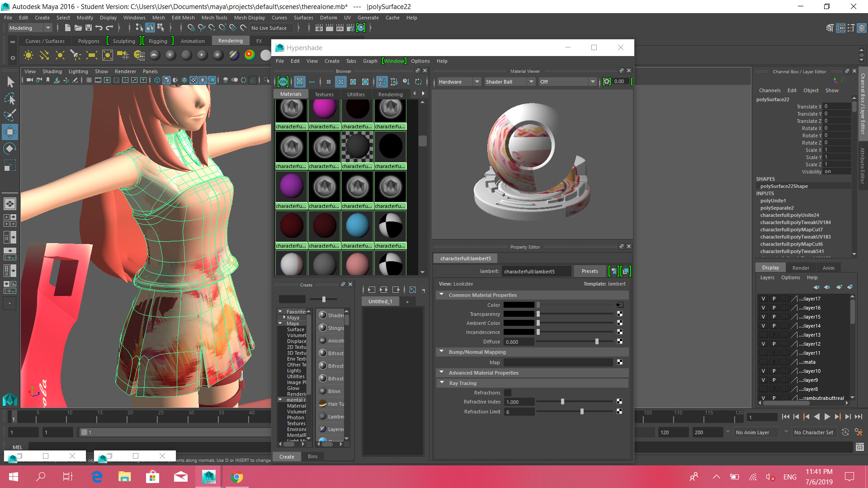Toggle visibility V for layer13
Viewport: 868px width, 488px height.
coord(763,335)
